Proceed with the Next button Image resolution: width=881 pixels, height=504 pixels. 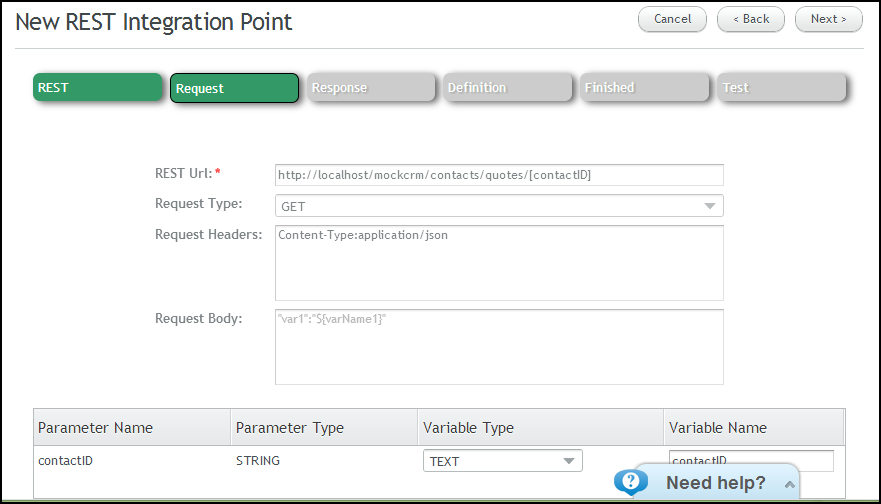click(828, 19)
